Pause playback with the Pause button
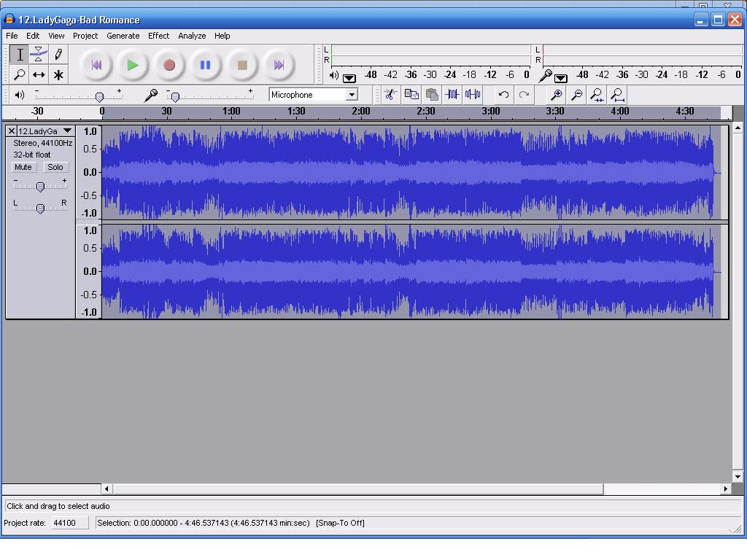The width and height of the screenshot is (747, 560). pyautogui.click(x=205, y=65)
